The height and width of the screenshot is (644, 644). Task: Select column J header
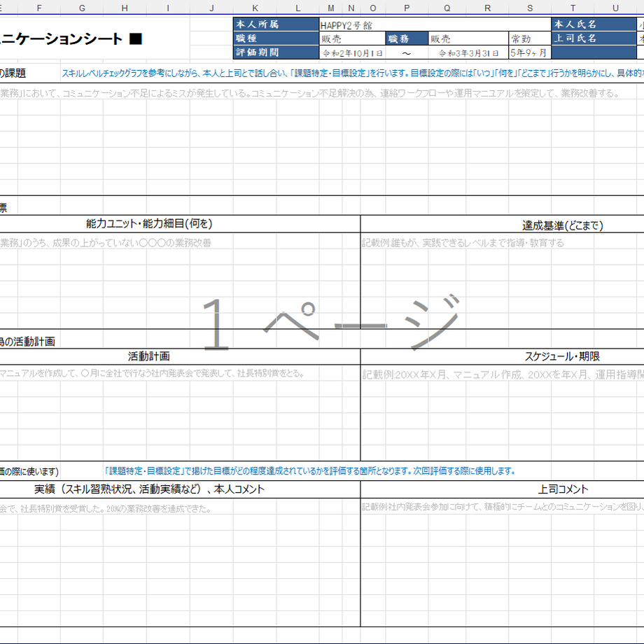[x=211, y=8]
